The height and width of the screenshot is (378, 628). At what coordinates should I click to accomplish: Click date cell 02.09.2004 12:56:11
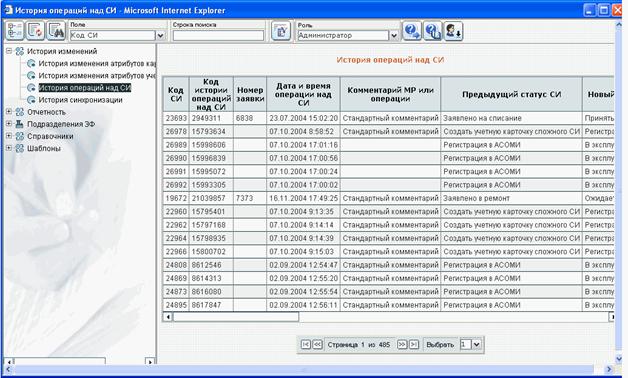pos(303,305)
